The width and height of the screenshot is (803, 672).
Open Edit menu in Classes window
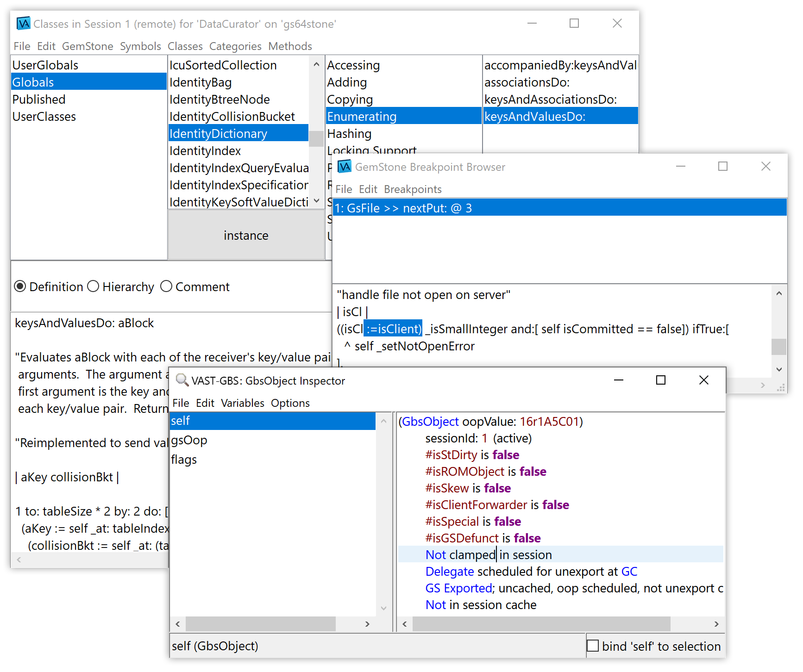pos(46,46)
